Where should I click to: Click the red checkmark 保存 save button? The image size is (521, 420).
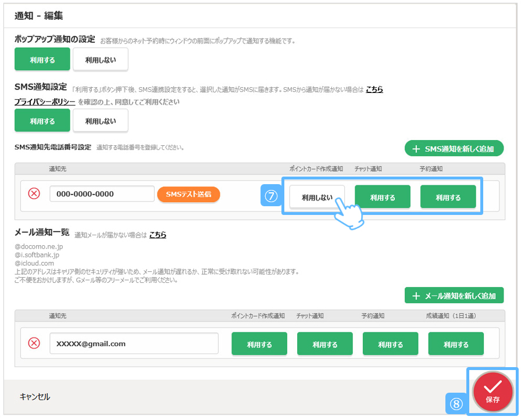click(x=493, y=391)
